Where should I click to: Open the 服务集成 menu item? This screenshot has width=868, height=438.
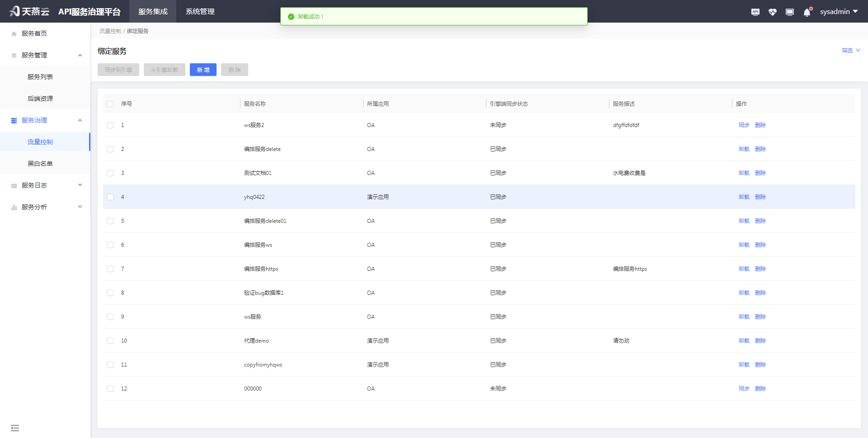point(152,11)
